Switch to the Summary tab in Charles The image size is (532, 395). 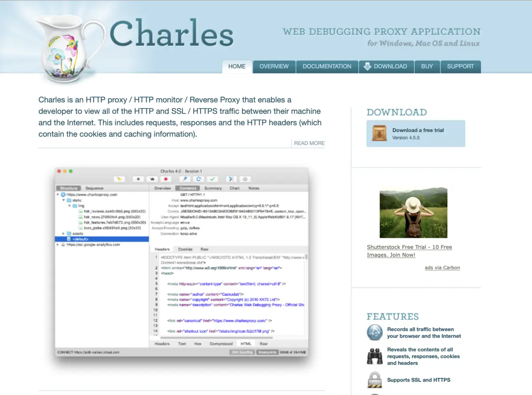(213, 188)
